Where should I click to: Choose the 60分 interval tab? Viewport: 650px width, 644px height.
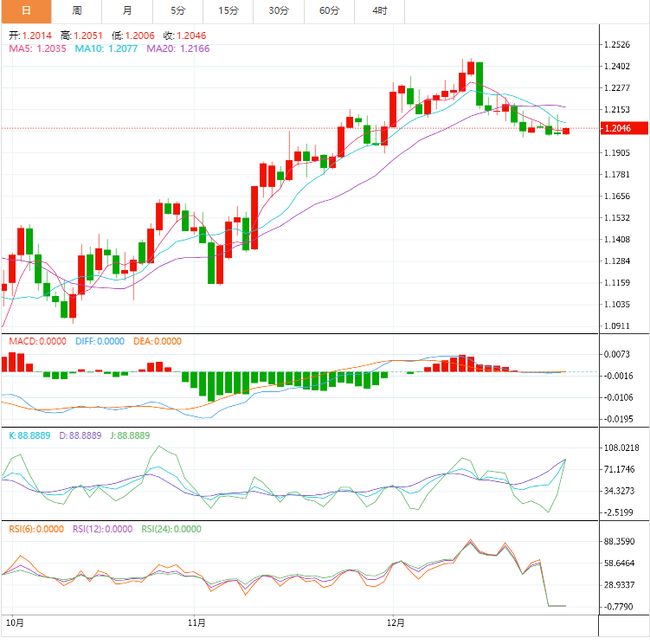click(330, 11)
